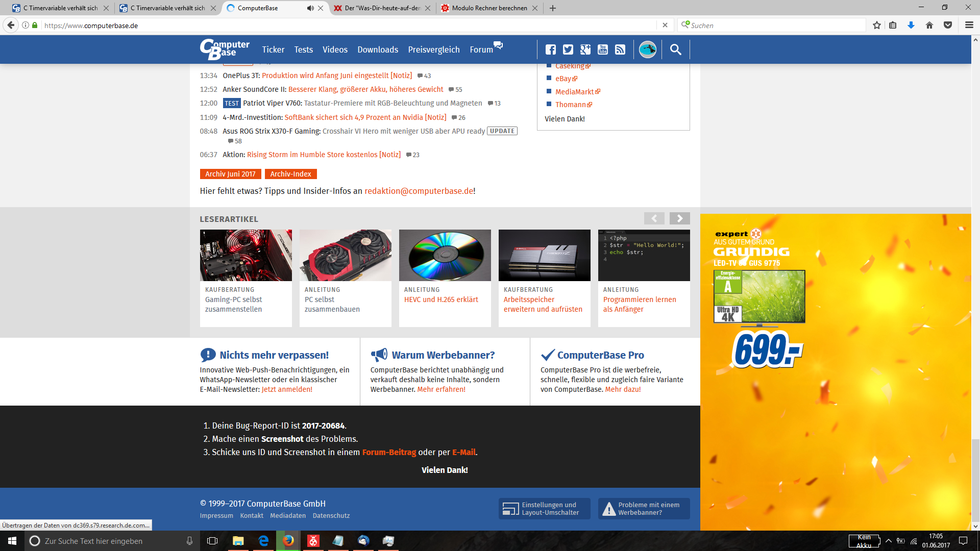Open ComputerBase Twitter icon
This screenshot has height=551, width=980.
tap(568, 49)
